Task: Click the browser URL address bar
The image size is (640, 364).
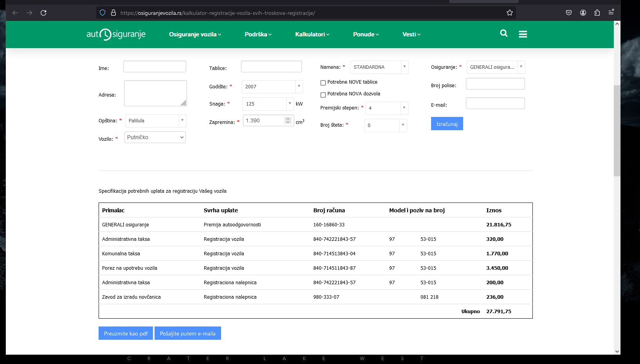Action: 305,13
